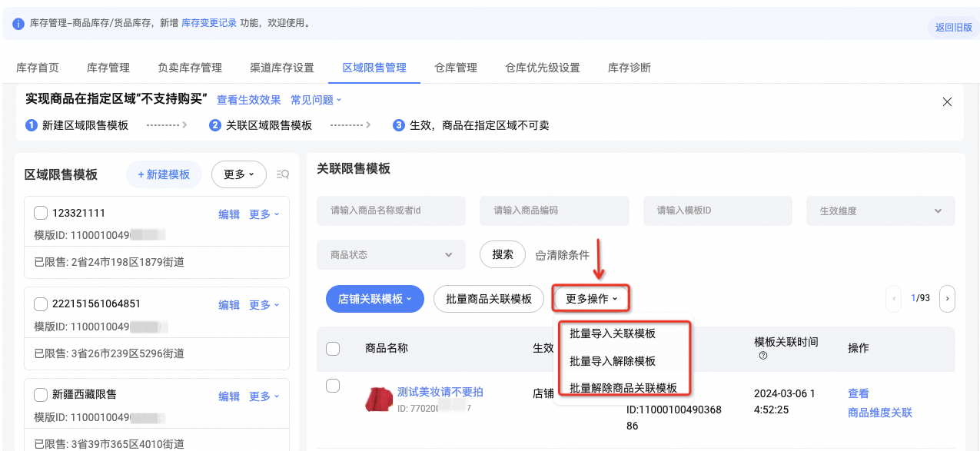Tick the checkbox for template 123321111

41,213
